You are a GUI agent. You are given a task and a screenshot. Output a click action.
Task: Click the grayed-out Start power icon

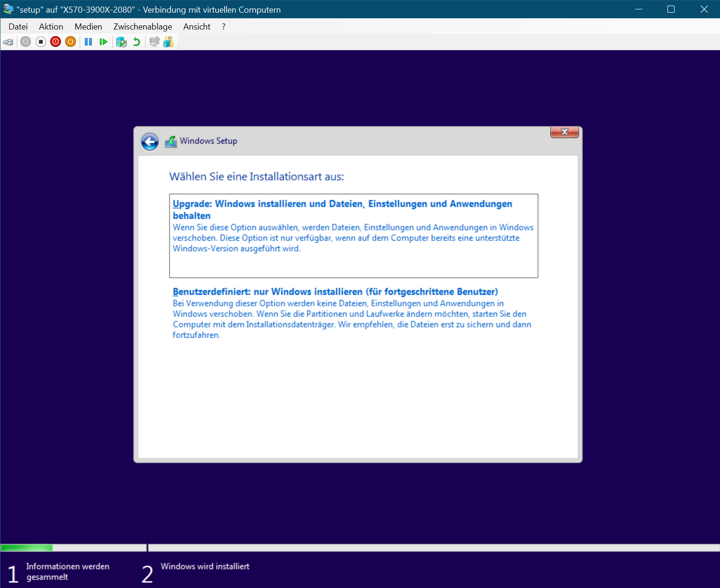tap(26, 42)
